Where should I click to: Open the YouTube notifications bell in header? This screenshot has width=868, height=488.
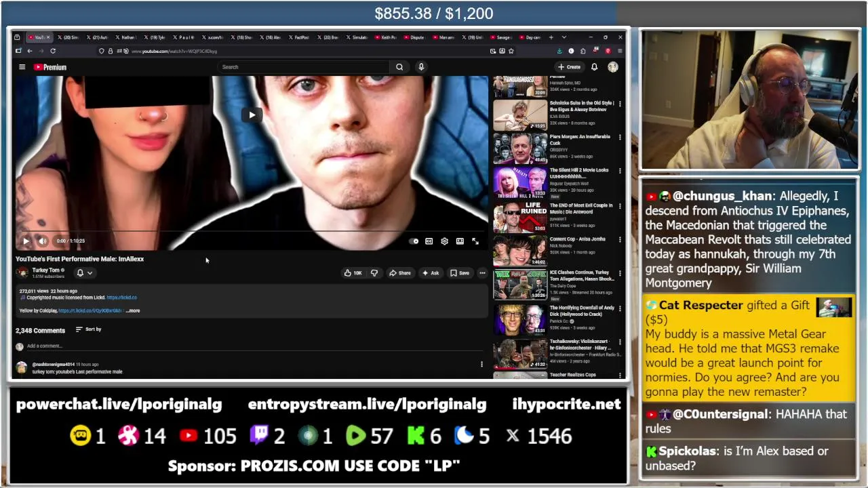[x=594, y=67]
